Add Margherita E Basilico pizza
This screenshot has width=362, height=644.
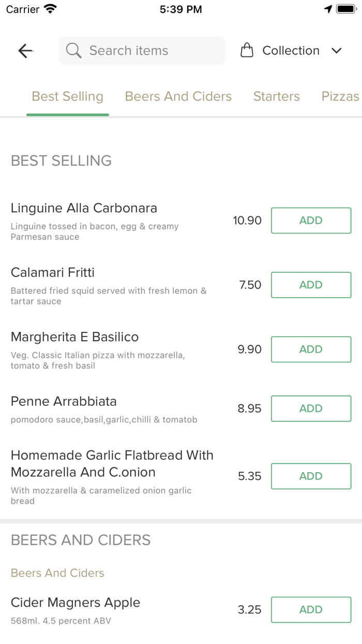pos(311,349)
